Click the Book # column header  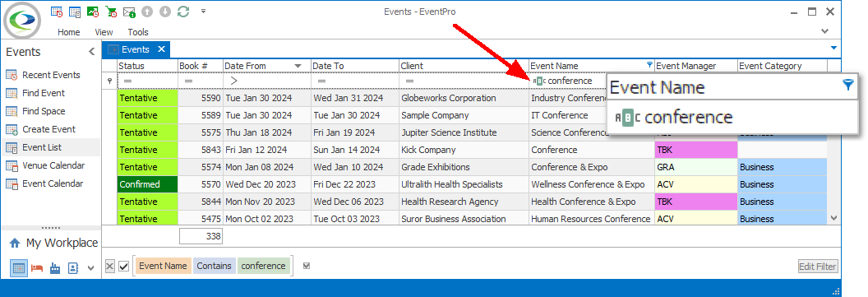click(x=201, y=66)
